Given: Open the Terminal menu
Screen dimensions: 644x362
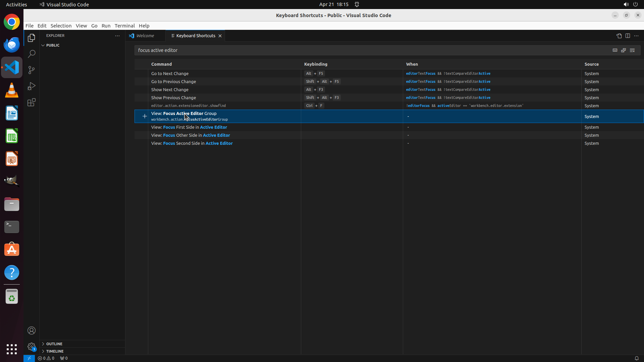Looking at the screenshot, I should (124, 26).
